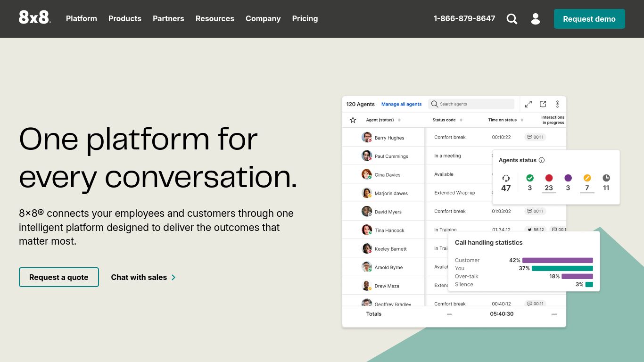Sort by the Status code column arrows
This screenshot has width=644, height=362.
click(x=461, y=120)
